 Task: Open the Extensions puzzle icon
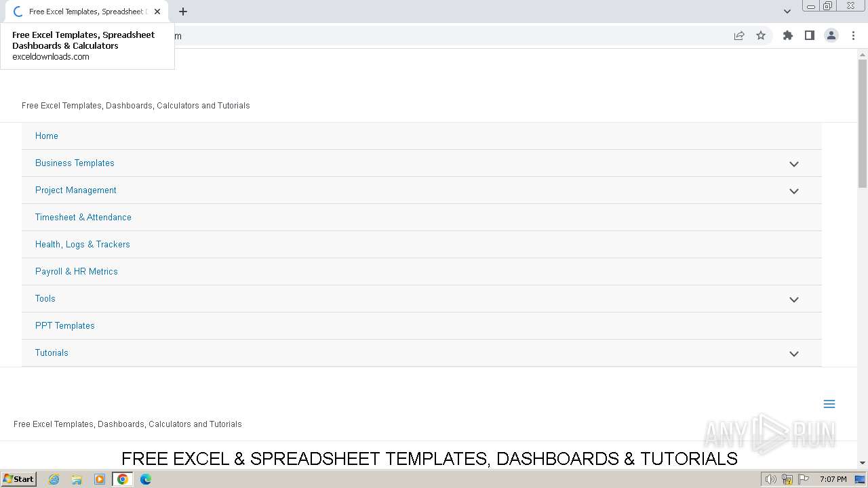(788, 36)
